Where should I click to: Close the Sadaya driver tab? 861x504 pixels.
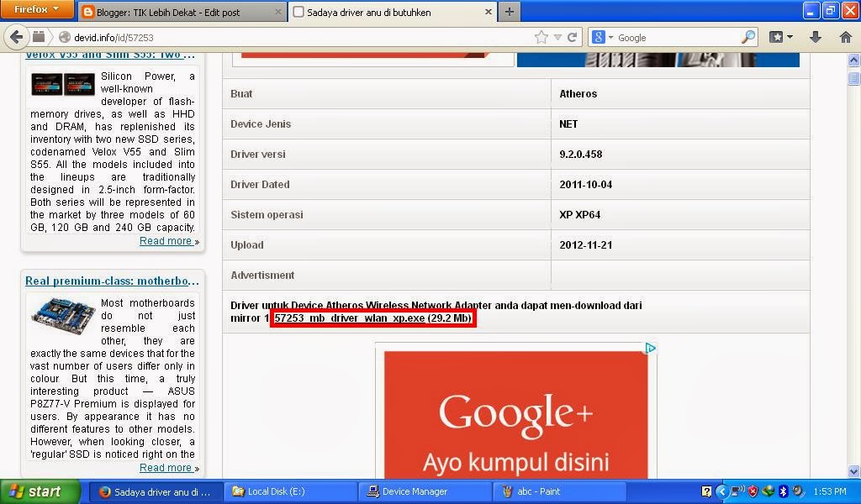click(489, 12)
